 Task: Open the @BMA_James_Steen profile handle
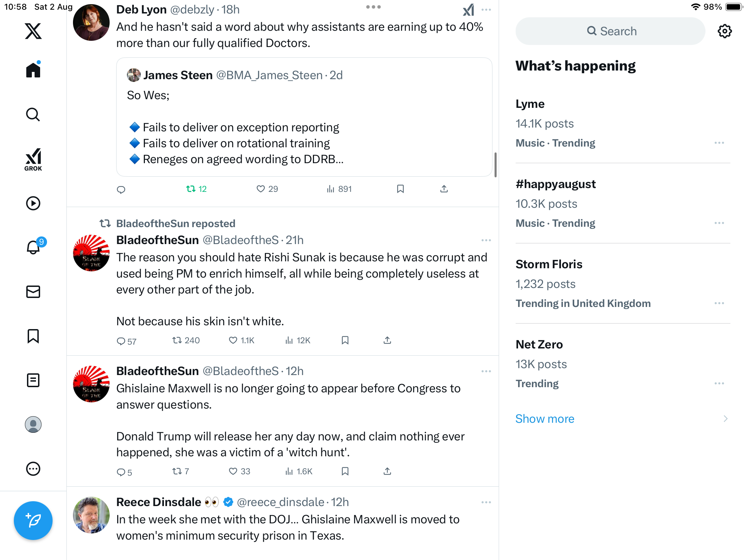269,75
